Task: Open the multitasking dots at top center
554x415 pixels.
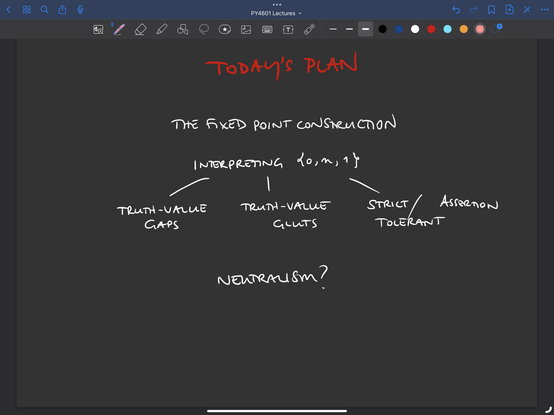Action: click(x=277, y=5)
